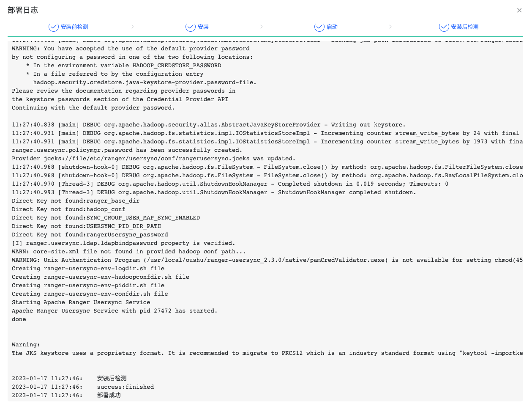
Task: Click the 'success:finished' log line
Action: pos(83,387)
